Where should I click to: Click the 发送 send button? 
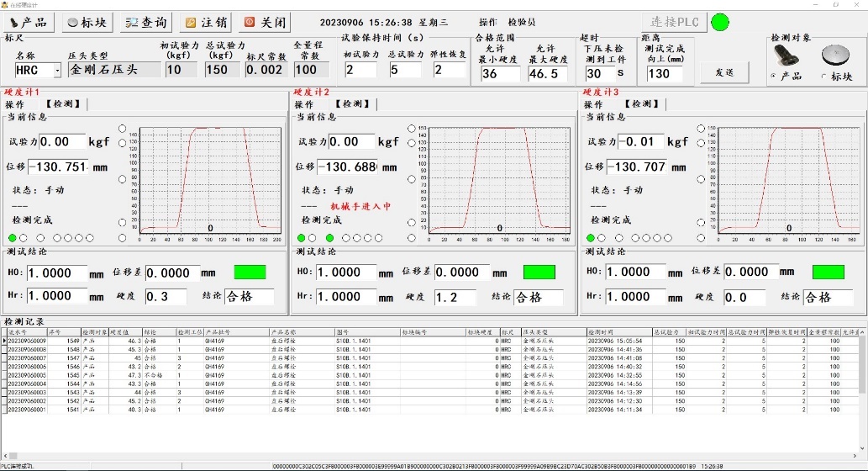click(x=724, y=73)
